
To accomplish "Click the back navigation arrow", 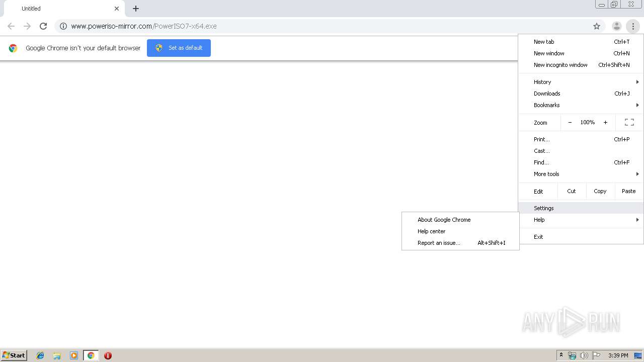I will pos(11,26).
